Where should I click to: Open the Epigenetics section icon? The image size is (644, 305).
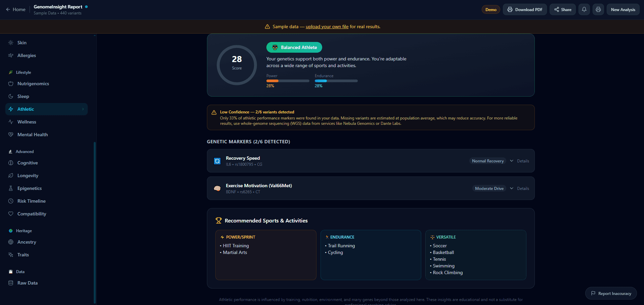[x=11, y=188]
